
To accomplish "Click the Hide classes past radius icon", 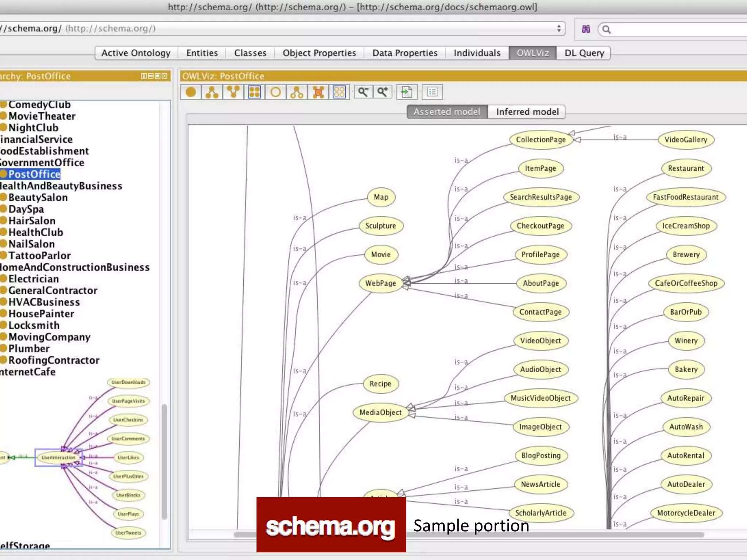I will [x=318, y=92].
